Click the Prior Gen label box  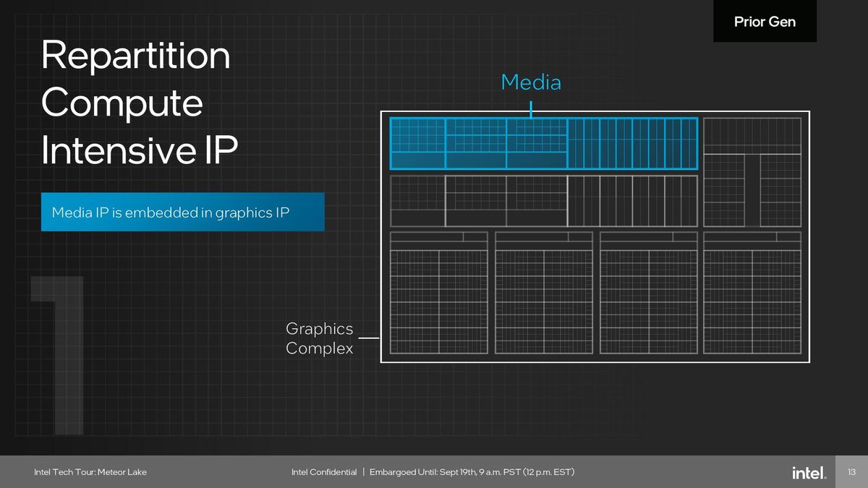click(765, 21)
